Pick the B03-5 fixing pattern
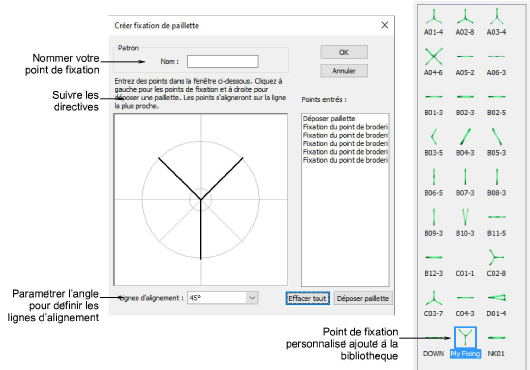 (x=433, y=143)
